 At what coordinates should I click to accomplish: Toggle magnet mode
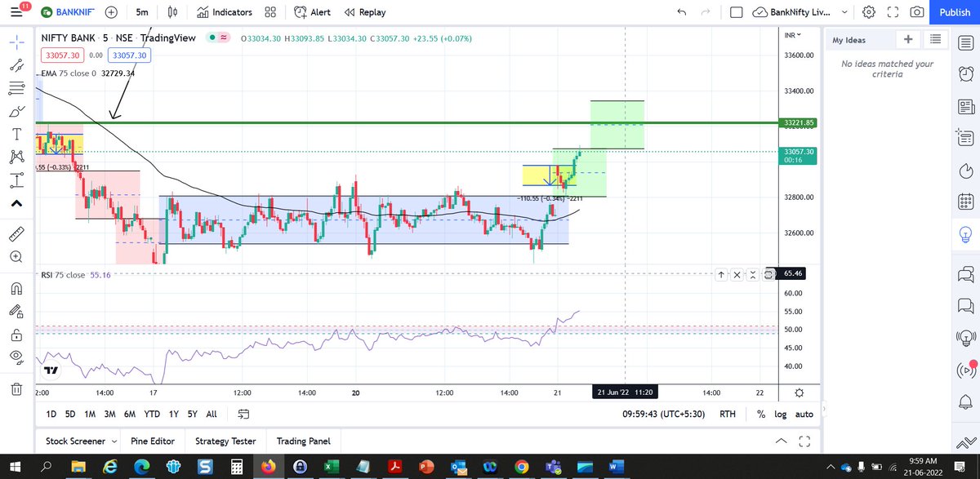pyautogui.click(x=16, y=288)
